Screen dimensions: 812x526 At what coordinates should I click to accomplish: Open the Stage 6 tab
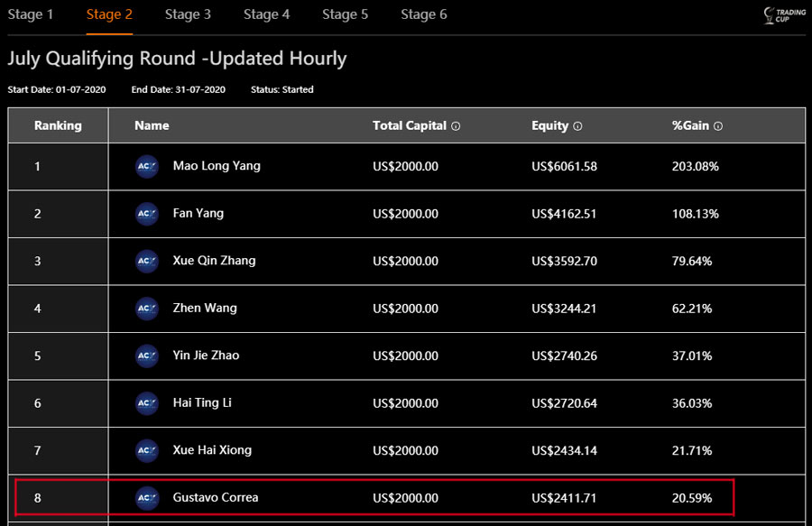423,14
